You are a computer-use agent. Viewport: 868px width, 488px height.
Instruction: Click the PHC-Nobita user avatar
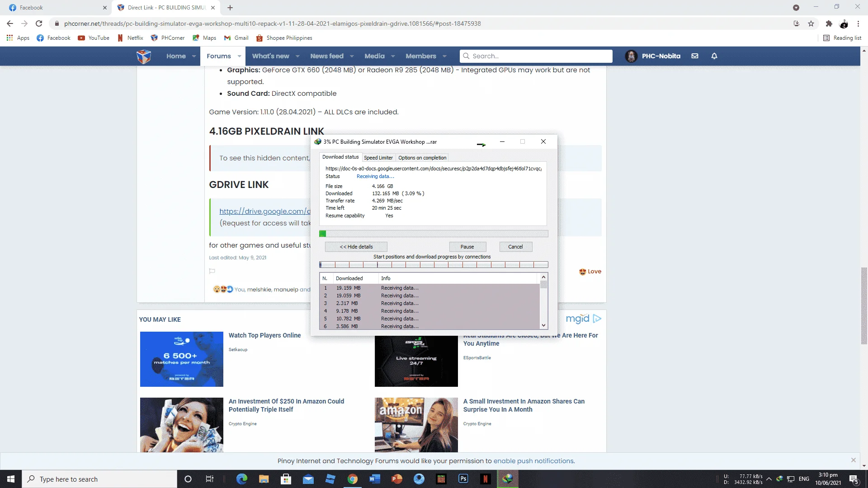[631, 56]
